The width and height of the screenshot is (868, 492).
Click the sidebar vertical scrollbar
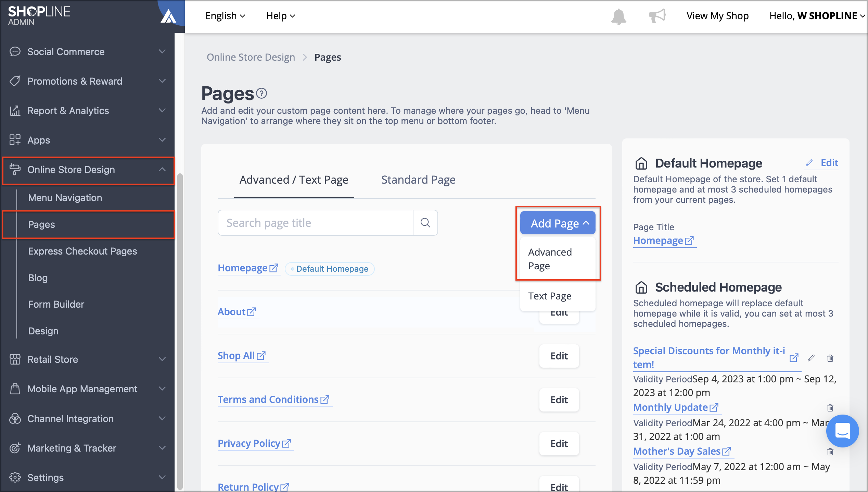(179, 332)
